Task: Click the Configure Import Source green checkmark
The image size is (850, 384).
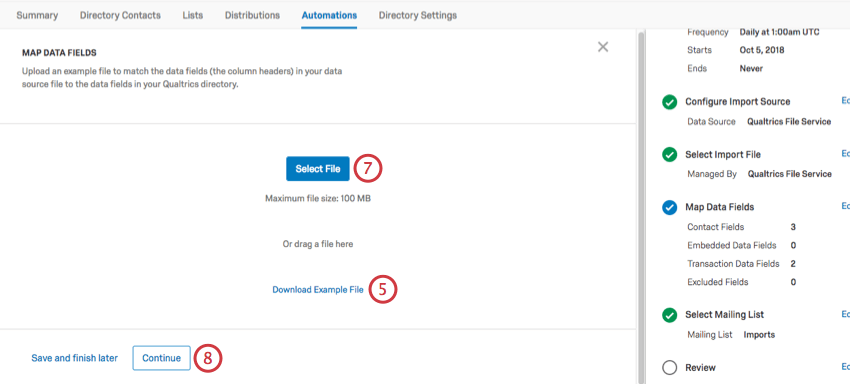Action: (669, 102)
